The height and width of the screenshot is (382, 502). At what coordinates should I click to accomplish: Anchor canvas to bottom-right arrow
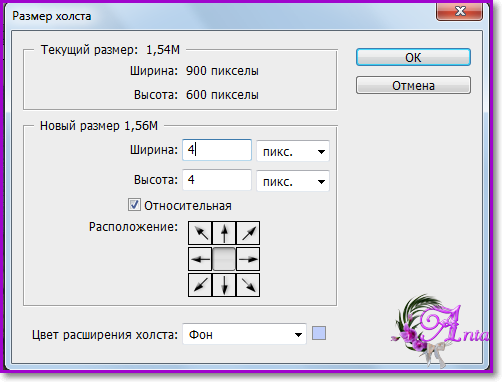click(x=248, y=285)
